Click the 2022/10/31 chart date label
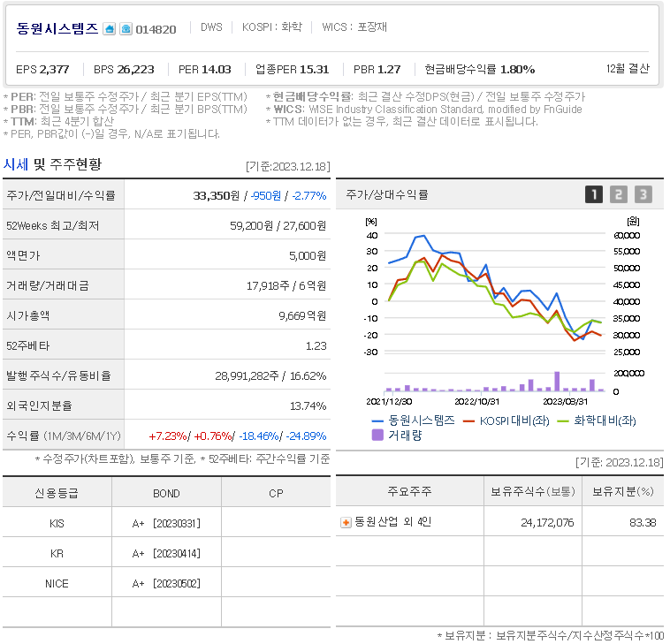Image resolution: width=670 pixels, height=644 pixels. (x=476, y=401)
